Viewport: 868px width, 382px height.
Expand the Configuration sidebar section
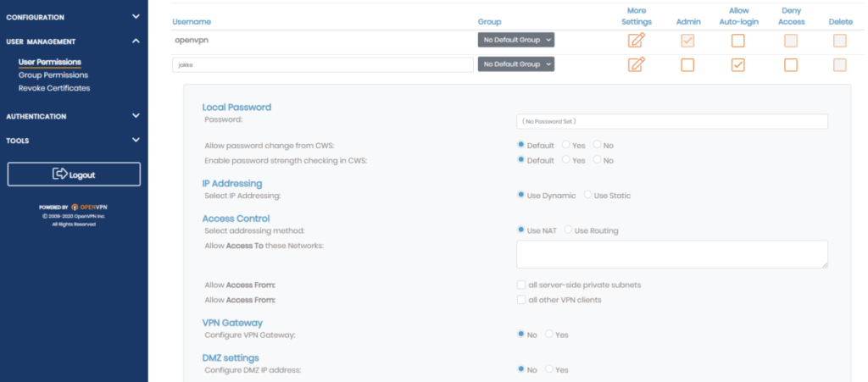pyautogui.click(x=74, y=16)
